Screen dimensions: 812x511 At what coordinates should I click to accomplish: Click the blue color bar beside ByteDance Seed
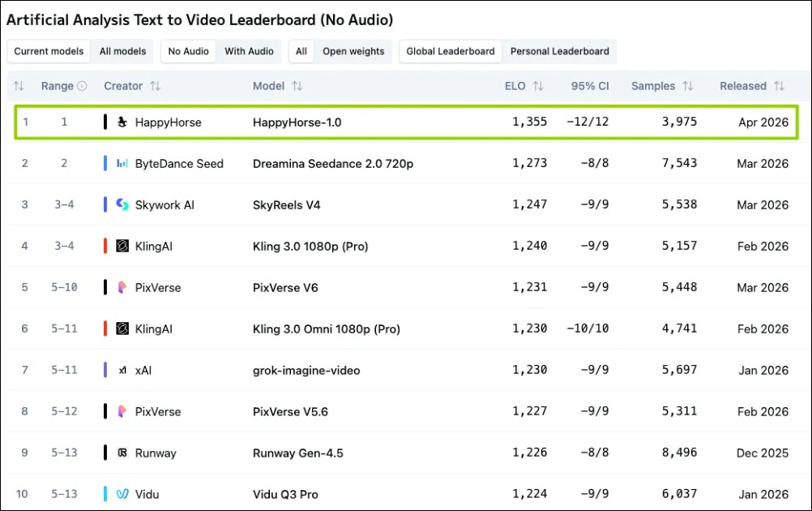pyautogui.click(x=105, y=164)
